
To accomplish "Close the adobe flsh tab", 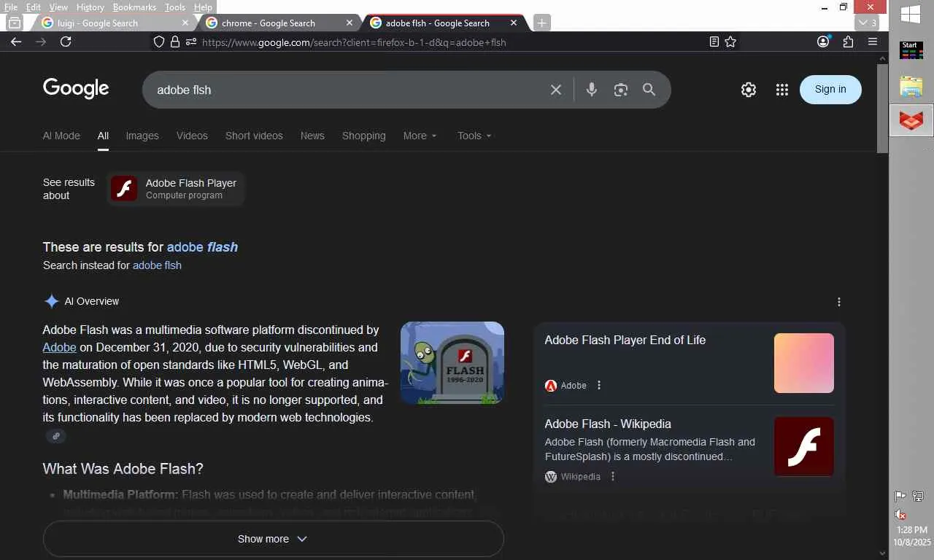I will click(514, 23).
